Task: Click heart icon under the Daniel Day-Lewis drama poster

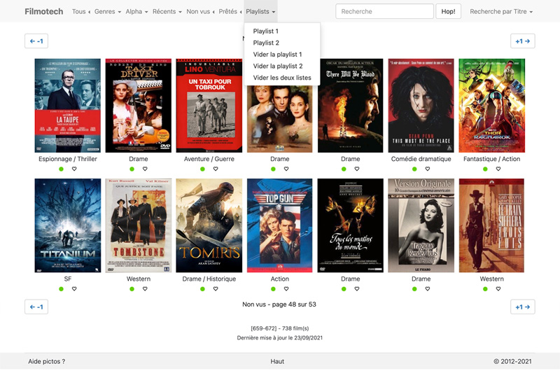Action: [x=286, y=169]
